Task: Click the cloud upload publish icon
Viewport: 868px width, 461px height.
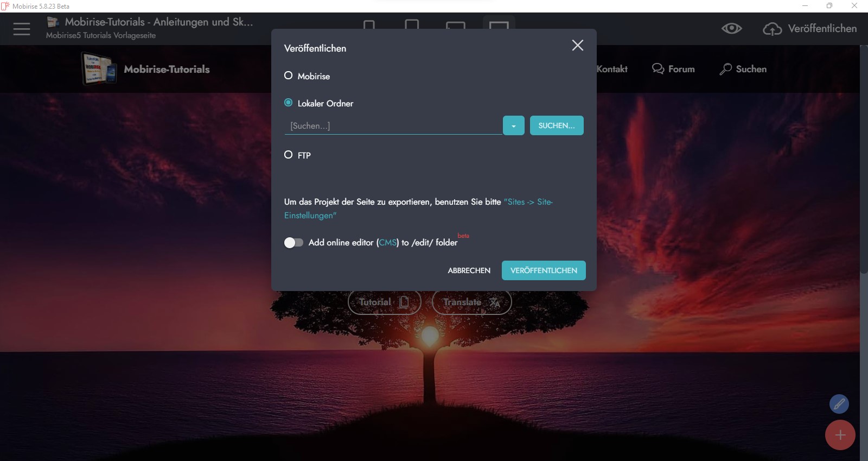Action: pos(772,29)
